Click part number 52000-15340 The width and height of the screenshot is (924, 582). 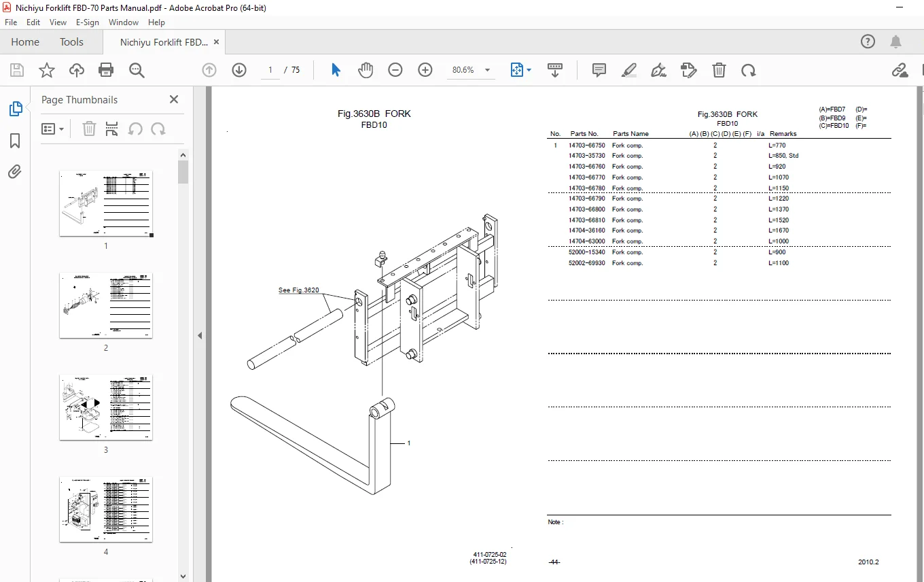[587, 252]
